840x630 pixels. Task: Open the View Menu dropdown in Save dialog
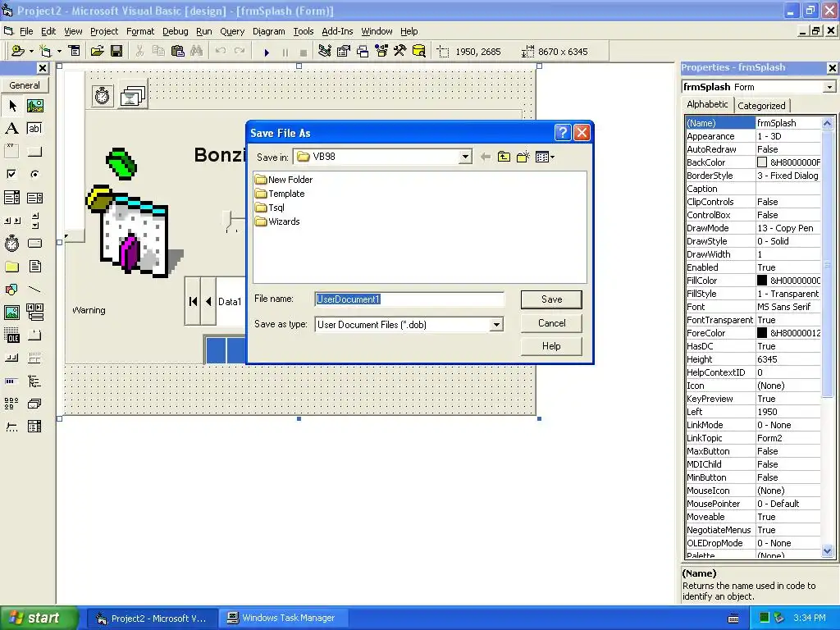point(545,157)
